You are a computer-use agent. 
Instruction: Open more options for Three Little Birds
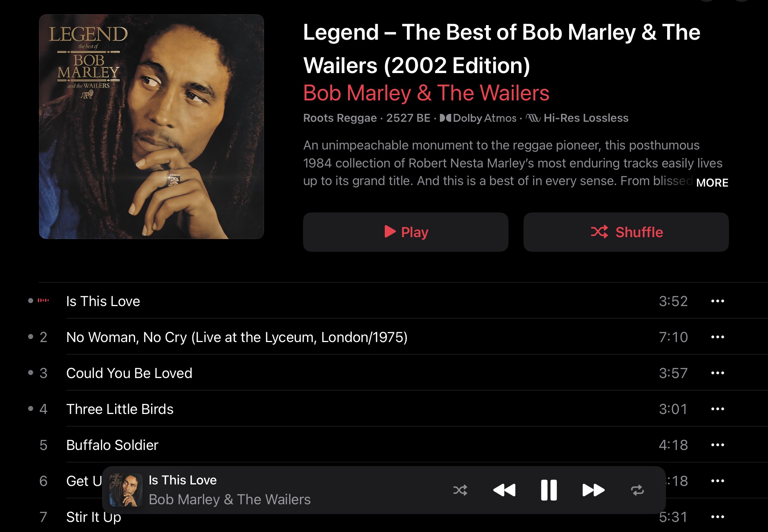click(x=717, y=409)
